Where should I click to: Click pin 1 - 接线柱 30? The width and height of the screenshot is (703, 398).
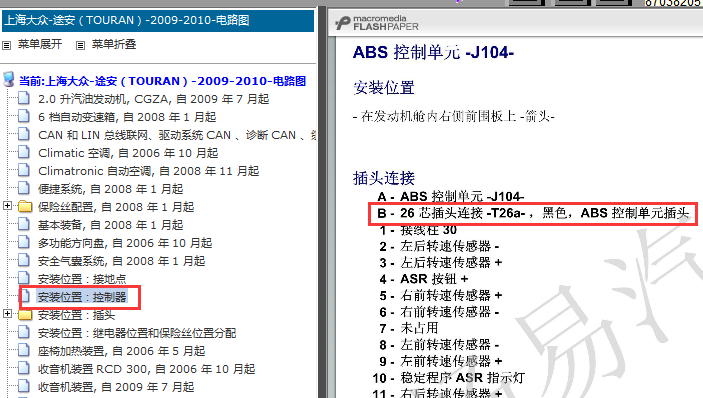pyautogui.click(x=418, y=230)
